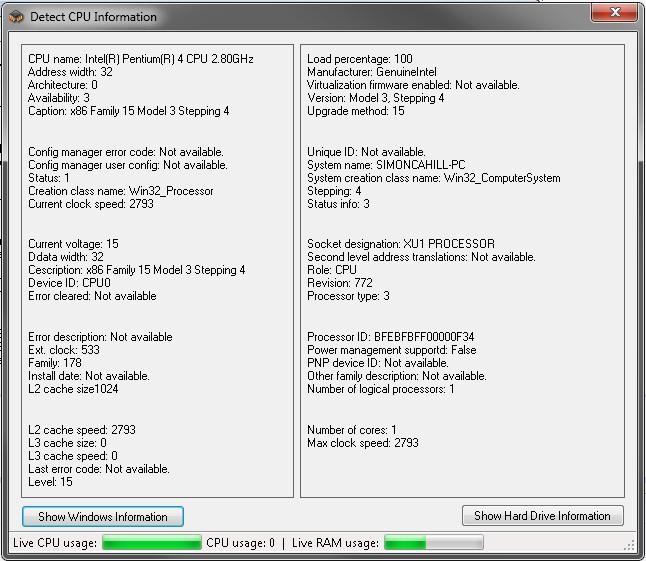This screenshot has height=561, width=646.
Task: Click Ext. clock: 533 line
Action: pyautogui.click(x=64, y=350)
